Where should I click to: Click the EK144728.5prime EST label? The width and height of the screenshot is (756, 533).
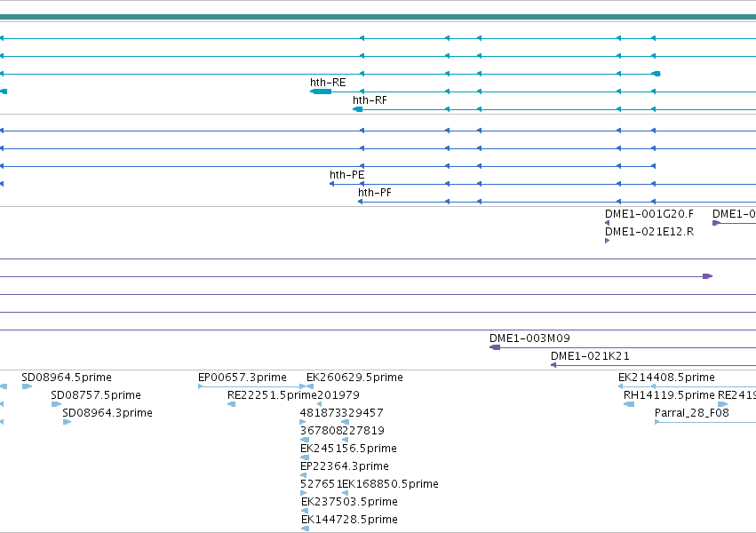pyautogui.click(x=349, y=520)
